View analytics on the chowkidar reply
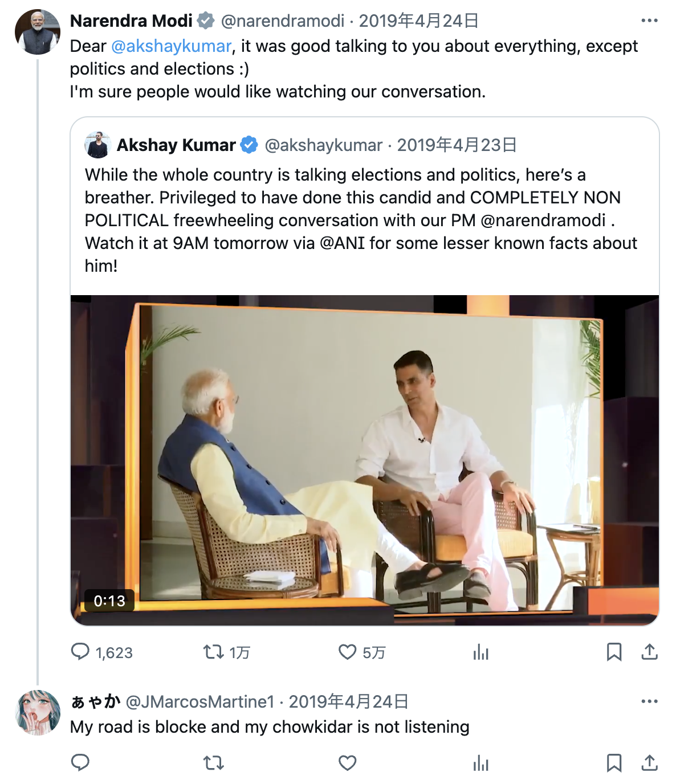This screenshot has width=676, height=784. (x=480, y=762)
